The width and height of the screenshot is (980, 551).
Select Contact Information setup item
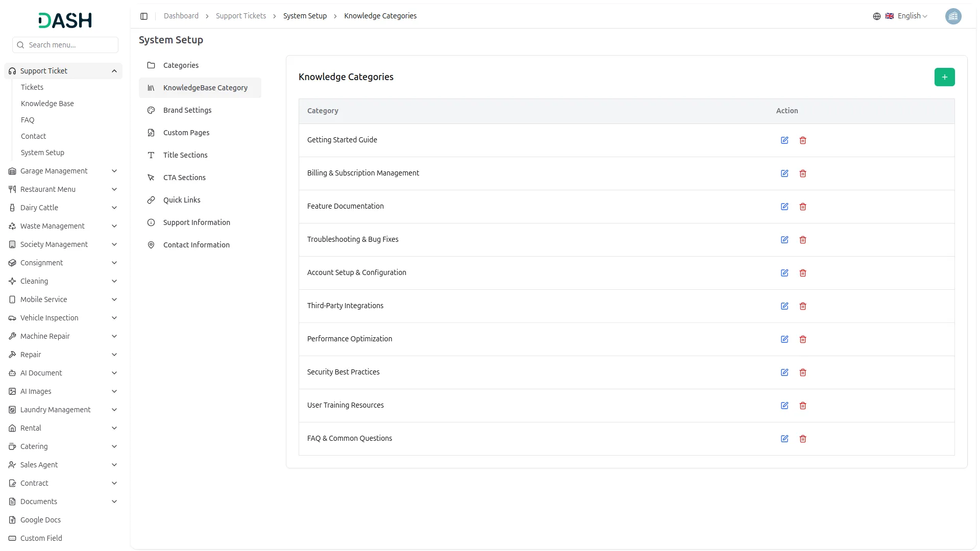(196, 245)
